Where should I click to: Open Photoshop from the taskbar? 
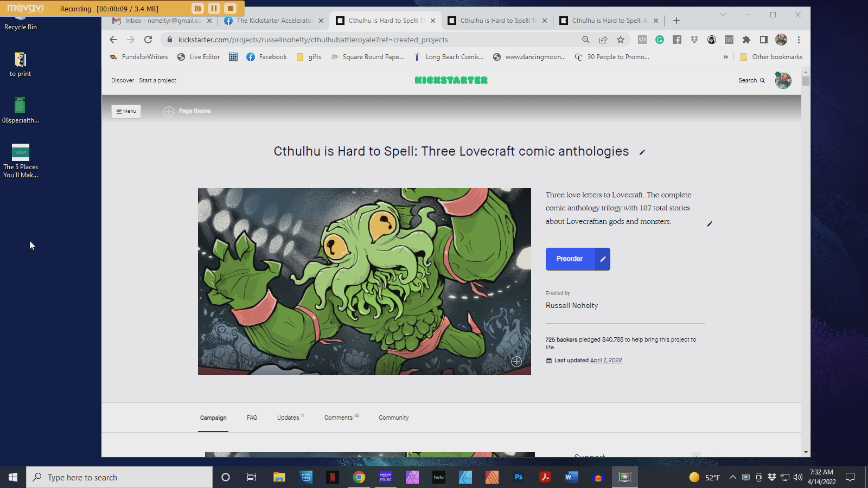[519, 477]
